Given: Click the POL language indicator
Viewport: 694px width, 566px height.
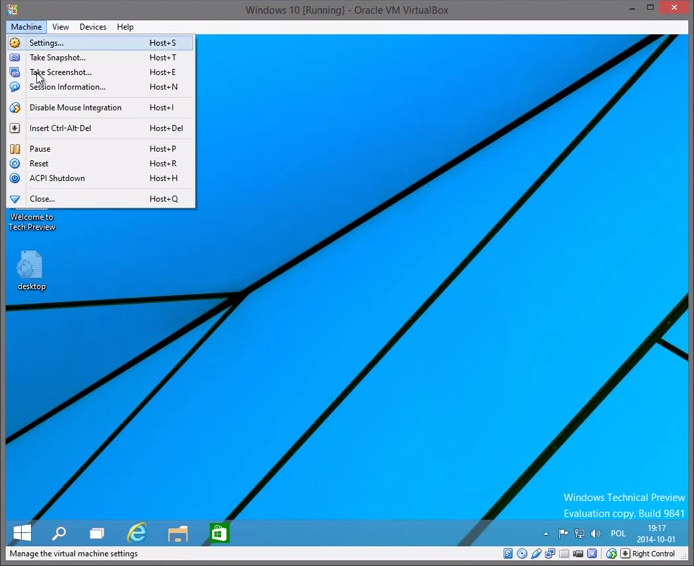Looking at the screenshot, I should tap(618, 534).
